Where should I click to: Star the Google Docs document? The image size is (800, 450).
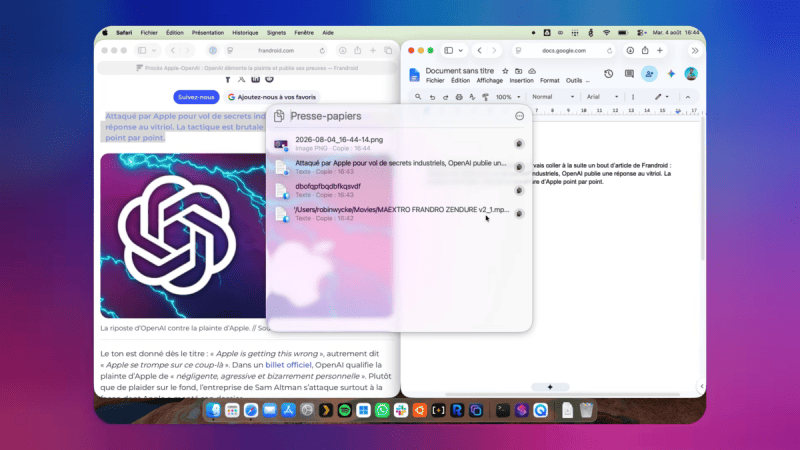(505, 71)
